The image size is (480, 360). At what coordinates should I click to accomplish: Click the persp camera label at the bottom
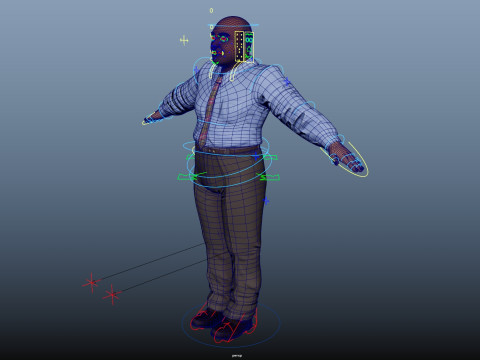[x=237, y=356]
